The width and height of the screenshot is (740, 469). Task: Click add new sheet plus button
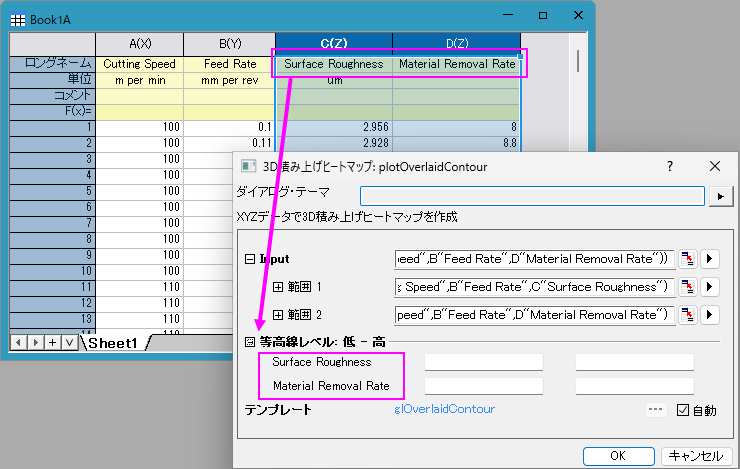point(52,343)
